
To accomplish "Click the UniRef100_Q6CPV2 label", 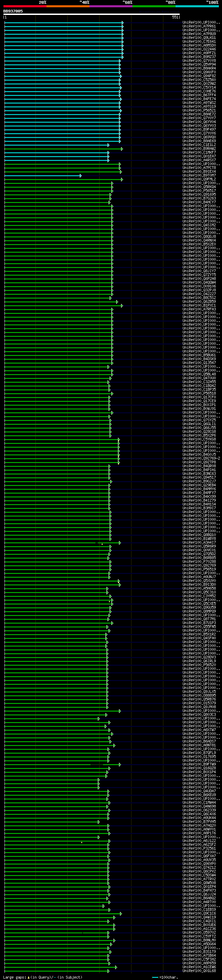I will [x=199, y=871].
